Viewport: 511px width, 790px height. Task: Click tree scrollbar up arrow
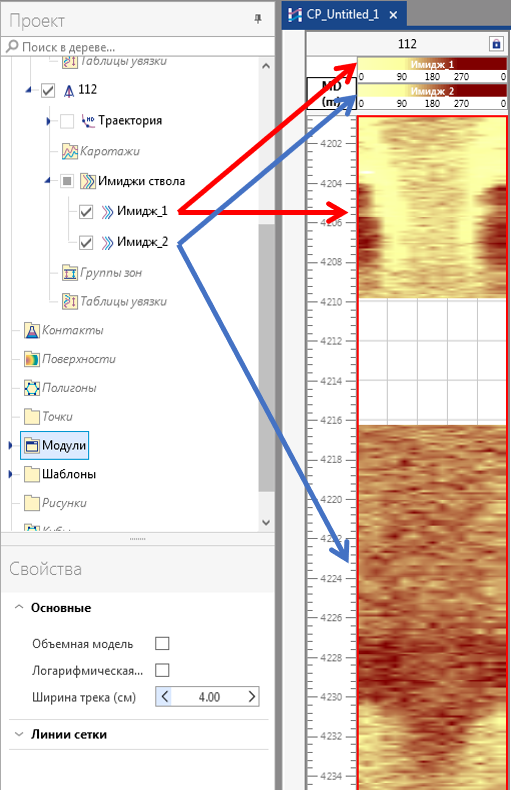tap(266, 65)
